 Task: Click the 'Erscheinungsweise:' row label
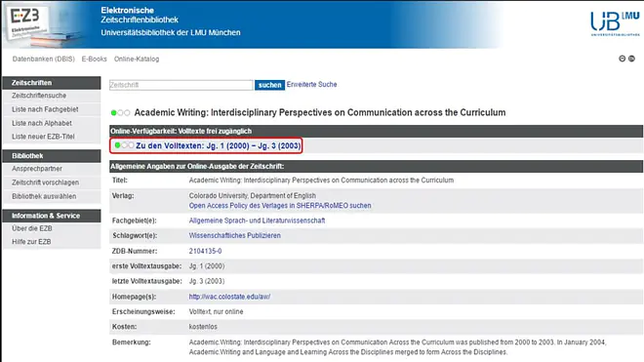tap(143, 312)
